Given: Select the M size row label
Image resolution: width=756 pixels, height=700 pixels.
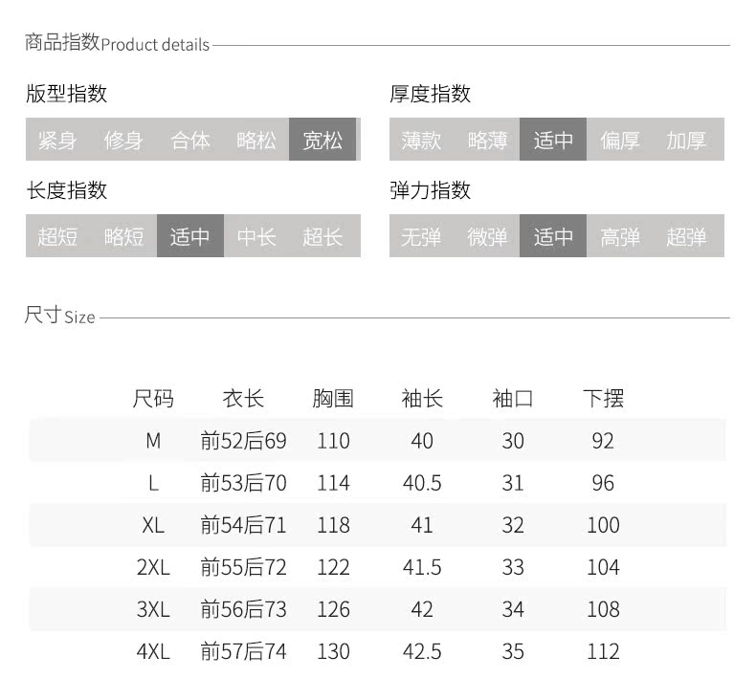Looking at the screenshot, I should pyautogui.click(x=153, y=441).
